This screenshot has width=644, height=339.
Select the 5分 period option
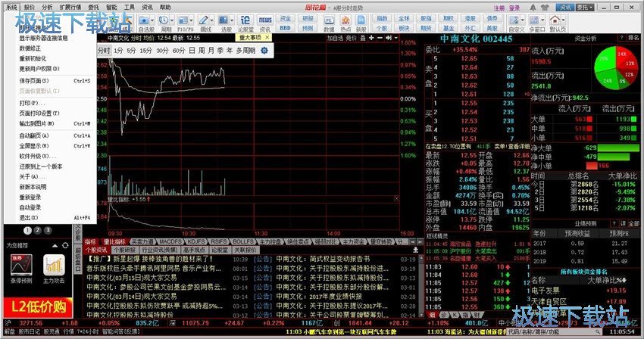(131, 51)
